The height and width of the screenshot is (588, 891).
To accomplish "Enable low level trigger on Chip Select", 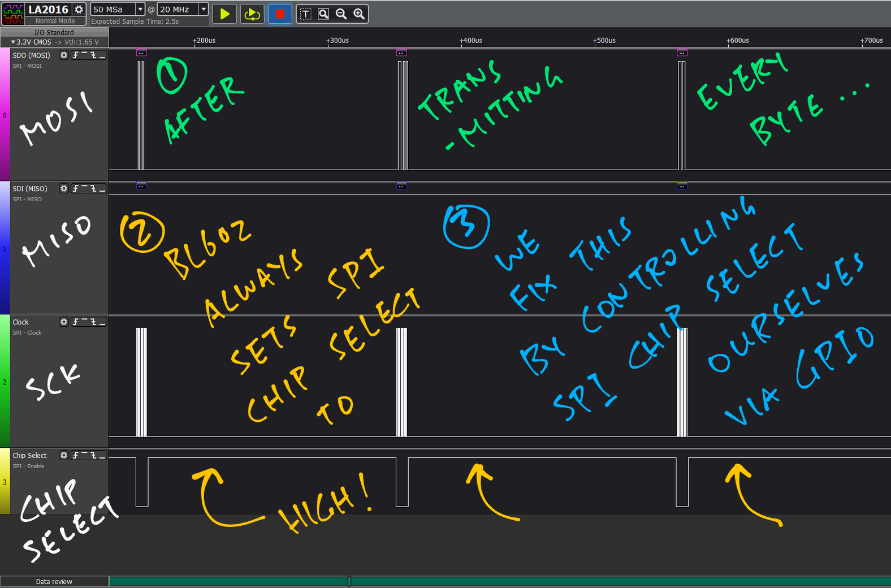I will point(102,455).
